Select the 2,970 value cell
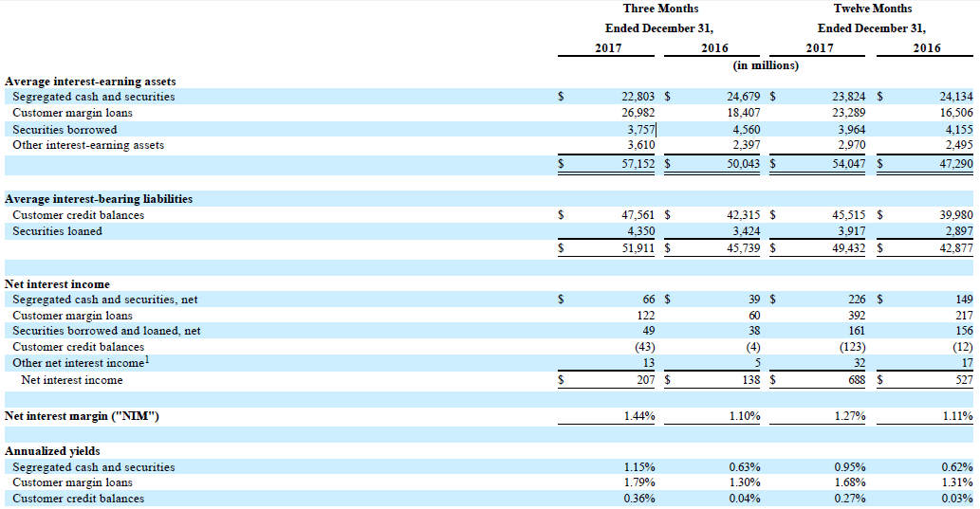Viewport: 980px width, 509px height. click(852, 145)
